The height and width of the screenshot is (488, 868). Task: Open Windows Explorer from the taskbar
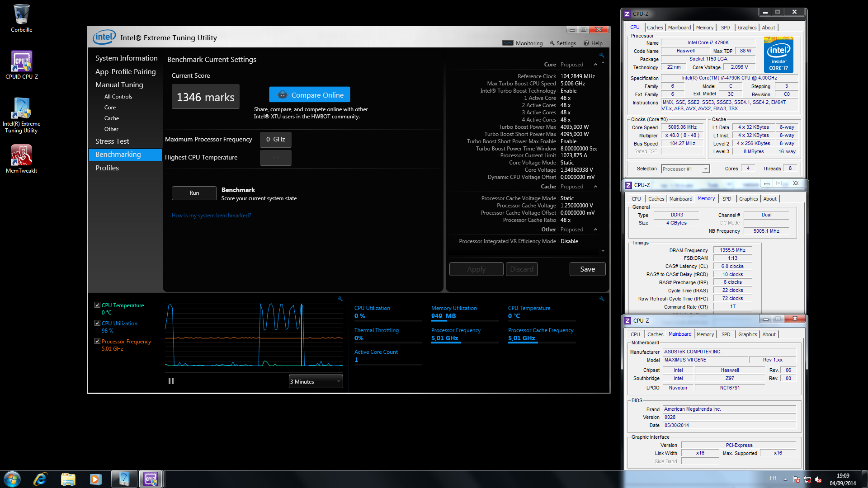coord(68,479)
